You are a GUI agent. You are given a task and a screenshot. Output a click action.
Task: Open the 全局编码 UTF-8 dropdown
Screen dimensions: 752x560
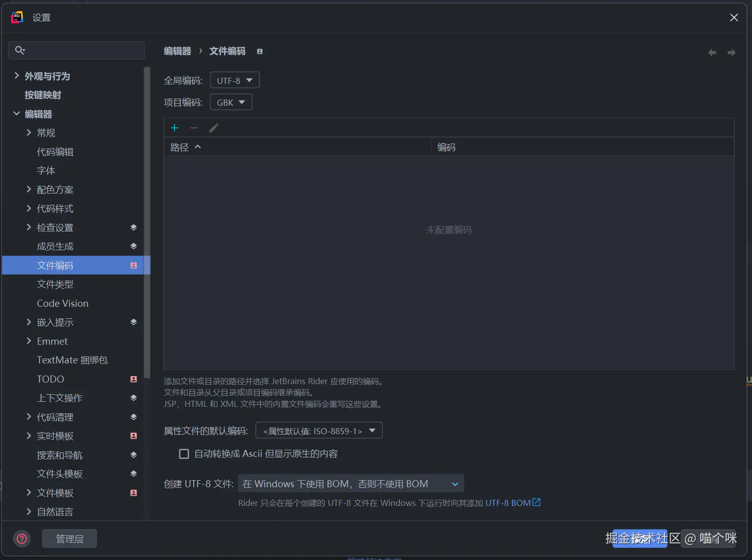click(235, 80)
